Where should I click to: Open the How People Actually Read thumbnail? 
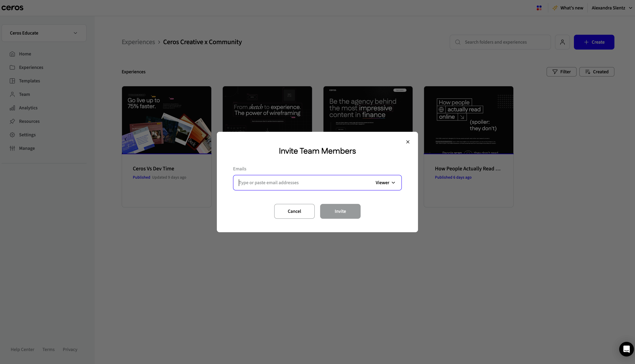(x=469, y=120)
